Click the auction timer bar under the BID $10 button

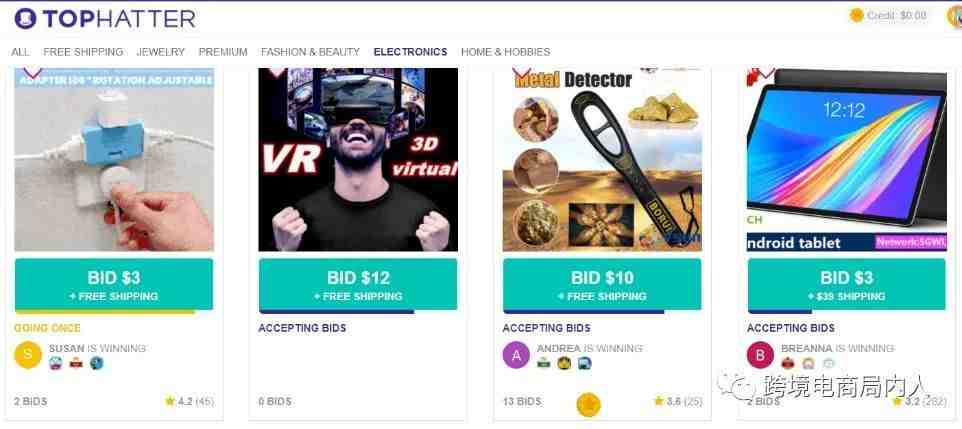click(x=583, y=312)
